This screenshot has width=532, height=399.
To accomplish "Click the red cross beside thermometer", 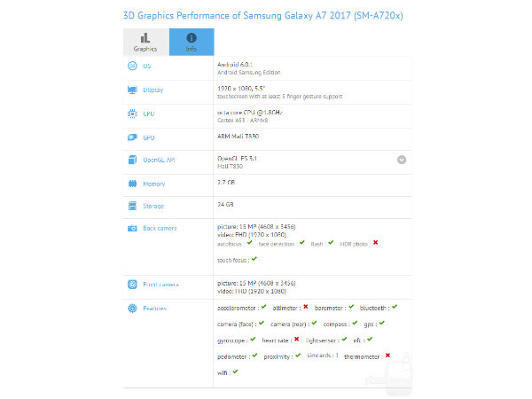I will (387, 356).
